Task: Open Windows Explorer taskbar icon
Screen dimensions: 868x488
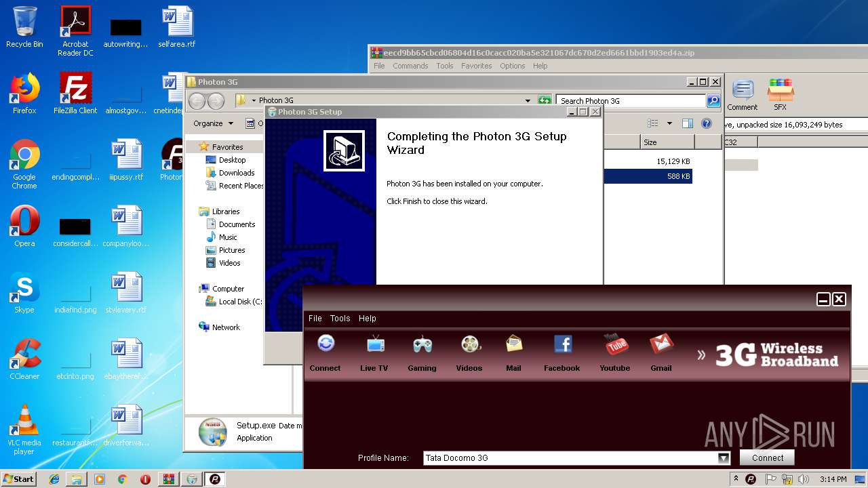Action: [x=77, y=479]
